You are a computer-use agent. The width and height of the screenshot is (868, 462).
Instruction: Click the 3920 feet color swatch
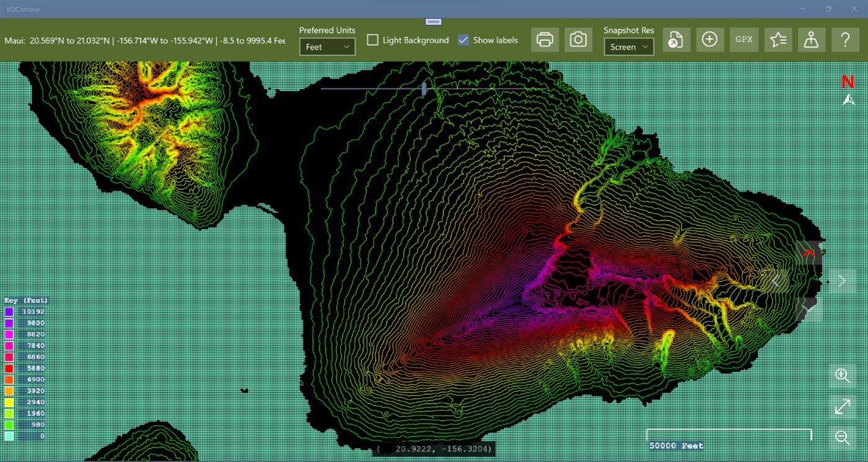click(x=9, y=391)
